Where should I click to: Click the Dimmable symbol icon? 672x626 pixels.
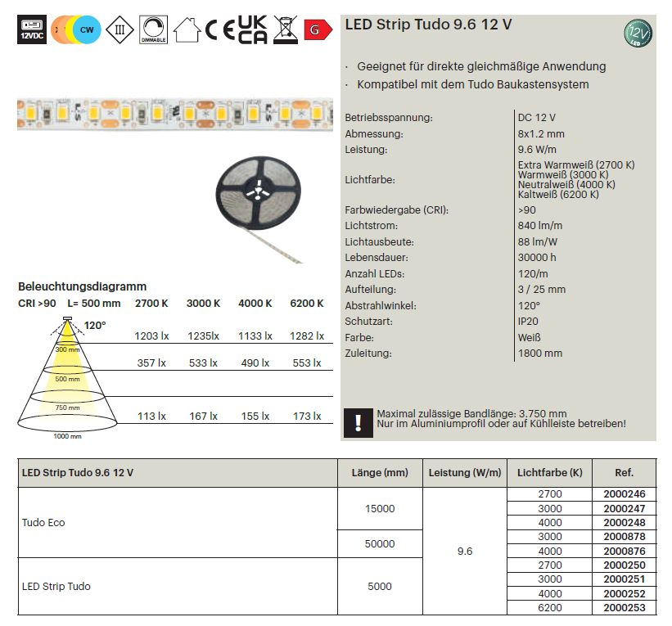(152, 31)
